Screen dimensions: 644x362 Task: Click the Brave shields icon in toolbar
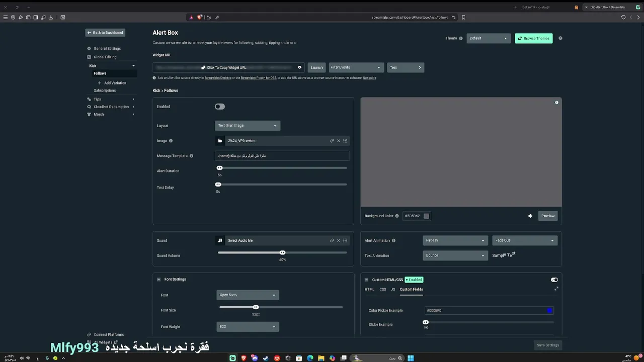200,17
